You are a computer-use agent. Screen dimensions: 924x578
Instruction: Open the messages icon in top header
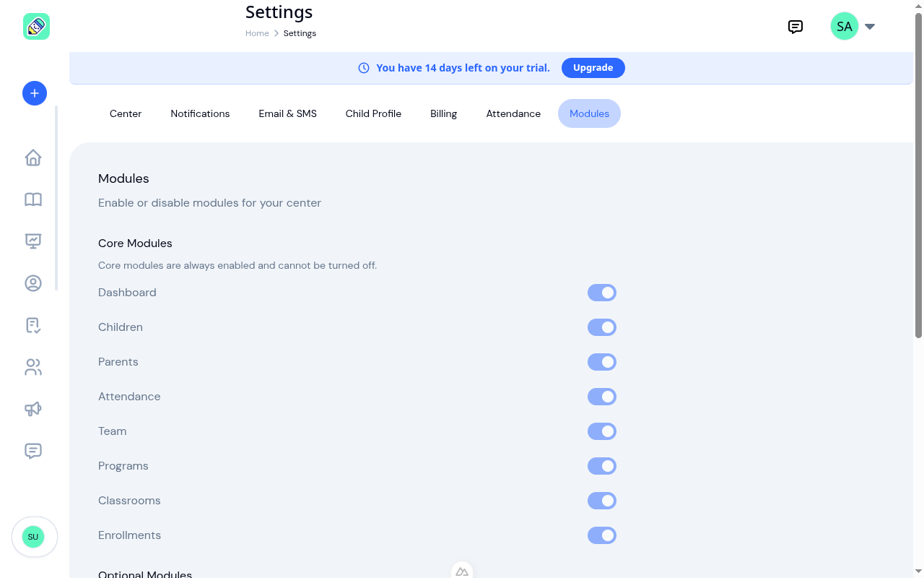[x=796, y=27]
